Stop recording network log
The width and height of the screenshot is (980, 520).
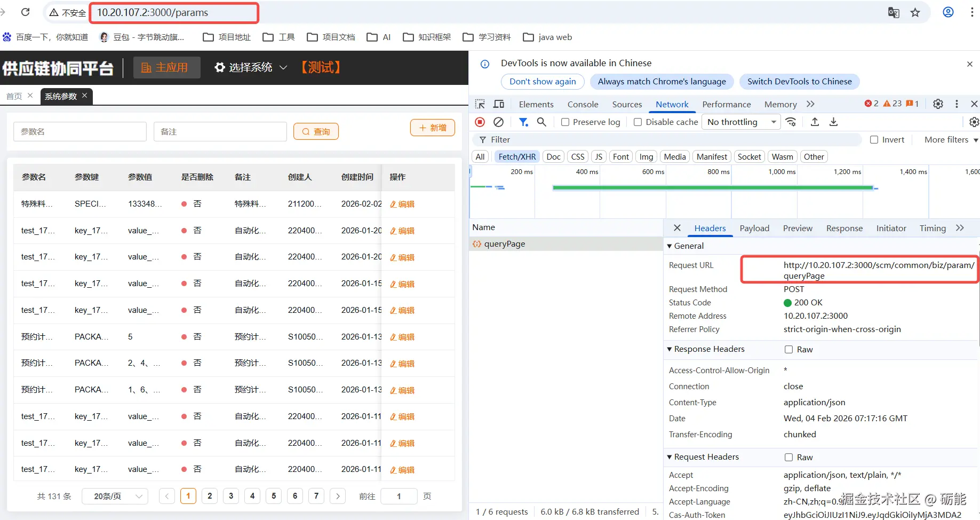(x=480, y=122)
